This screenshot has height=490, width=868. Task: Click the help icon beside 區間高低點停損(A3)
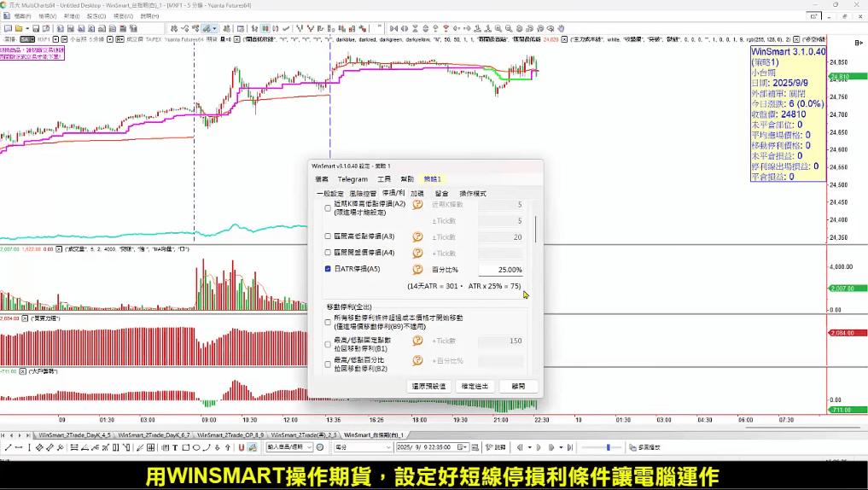pos(418,236)
